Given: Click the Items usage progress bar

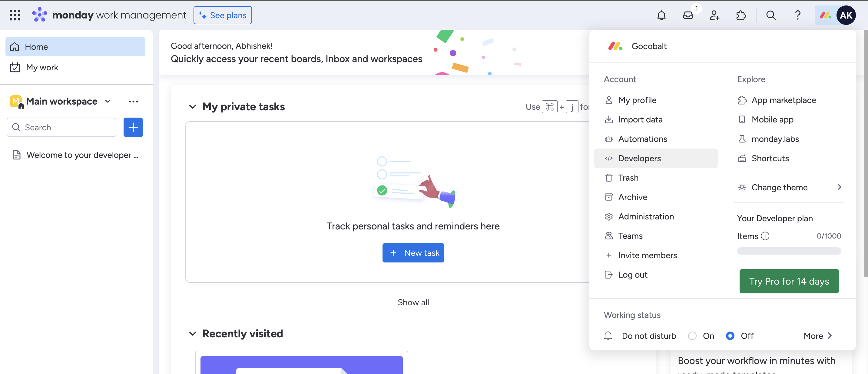Looking at the screenshot, I should [789, 251].
